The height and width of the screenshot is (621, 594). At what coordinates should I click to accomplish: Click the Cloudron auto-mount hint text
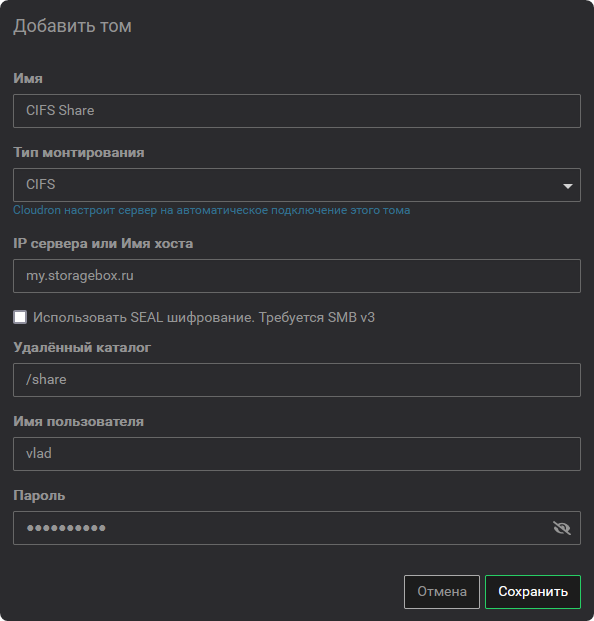point(211,210)
